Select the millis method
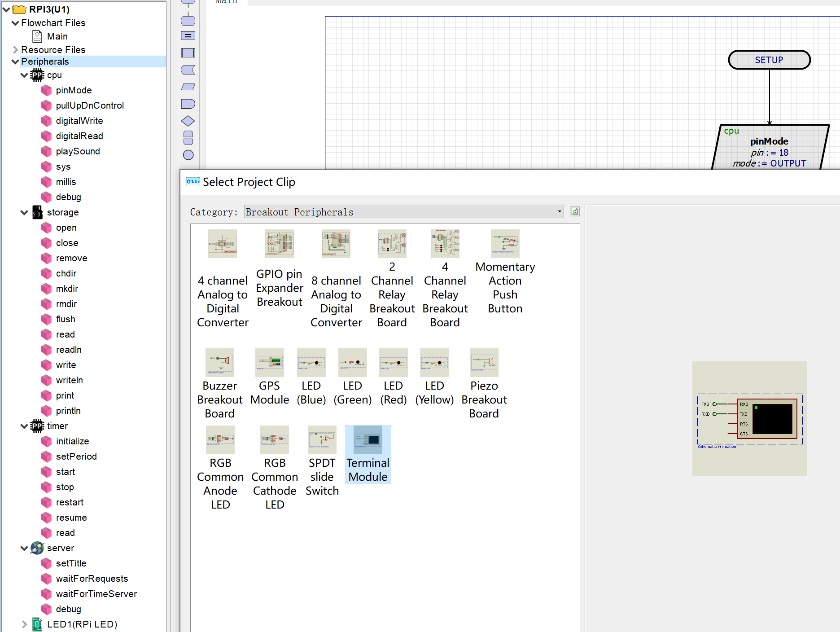Image resolution: width=840 pixels, height=632 pixels. pos(66,182)
